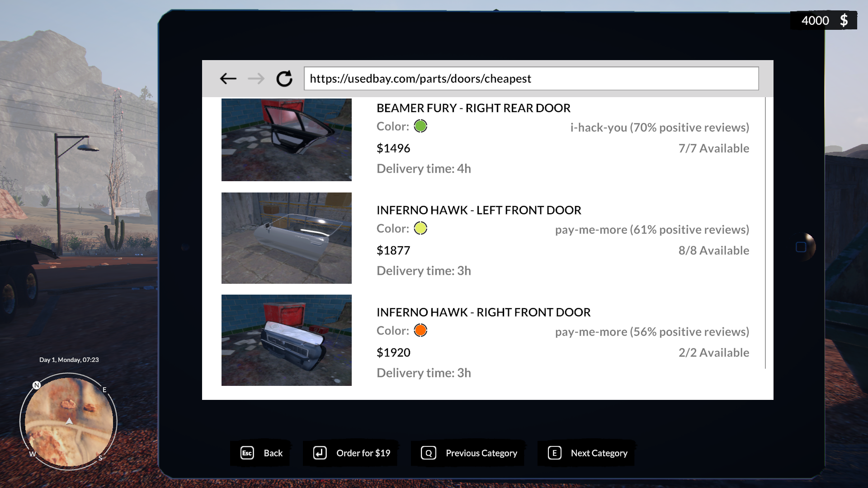Viewport: 868px width, 488px height.
Task: Click seller pay-me-more (61% positive reviews)
Action: point(652,230)
